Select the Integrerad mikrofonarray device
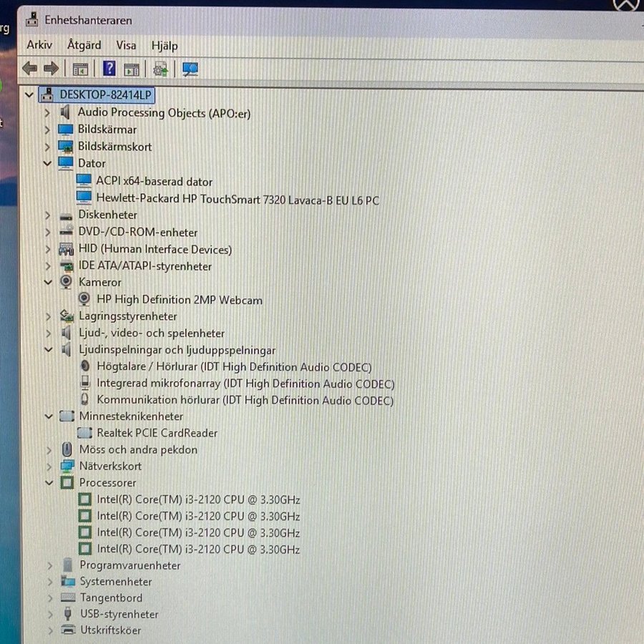 click(x=245, y=384)
